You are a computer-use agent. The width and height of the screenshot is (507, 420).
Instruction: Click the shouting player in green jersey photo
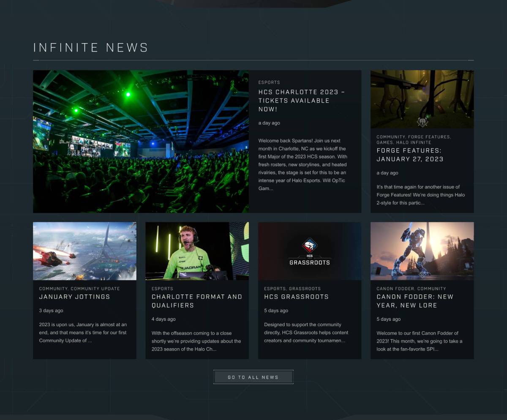197,251
